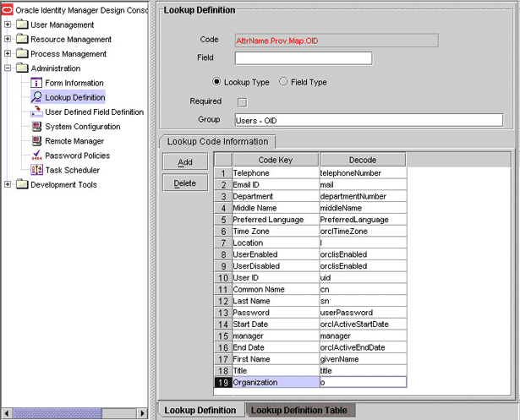Click the userPassword decode cell
The height and width of the screenshot is (420, 520).
(363, 313)
